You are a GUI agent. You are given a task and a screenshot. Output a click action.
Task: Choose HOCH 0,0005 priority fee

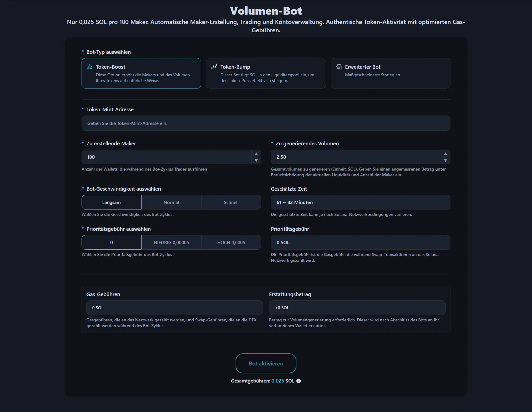(x=231, y=243)
